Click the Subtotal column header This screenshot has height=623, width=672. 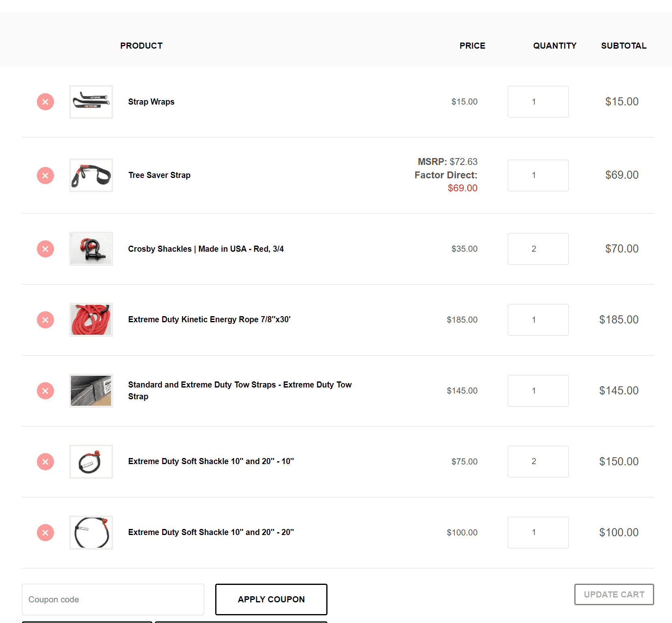tap(624, 46)
